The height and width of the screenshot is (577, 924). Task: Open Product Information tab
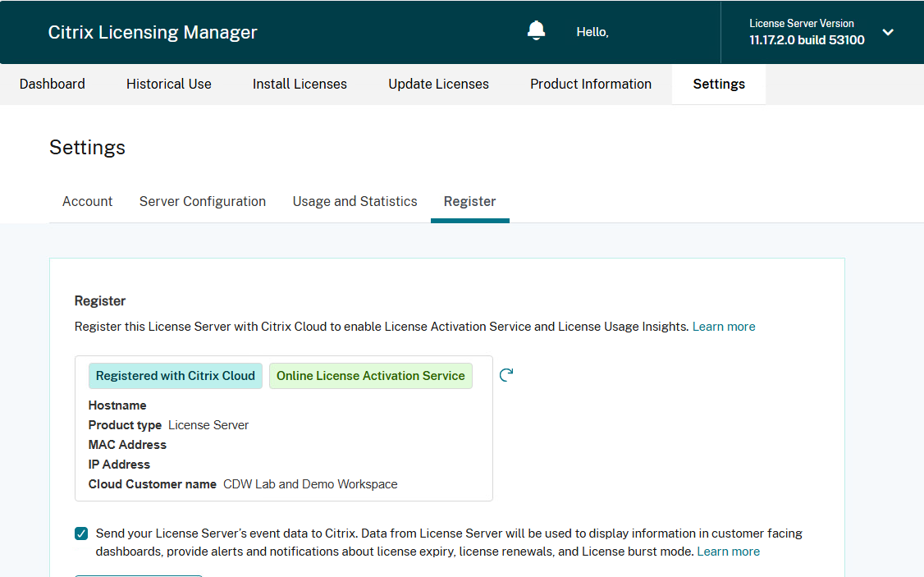coord(591,84)
